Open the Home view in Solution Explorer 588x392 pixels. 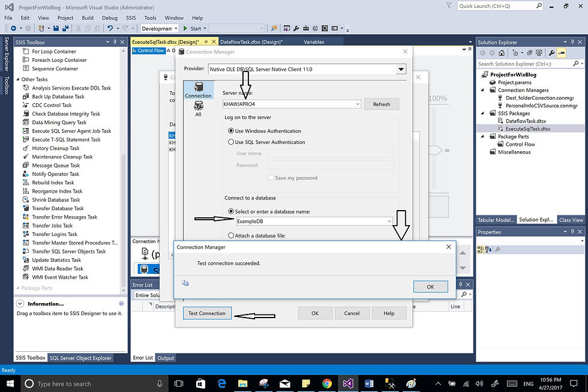[x=502, y=53]
